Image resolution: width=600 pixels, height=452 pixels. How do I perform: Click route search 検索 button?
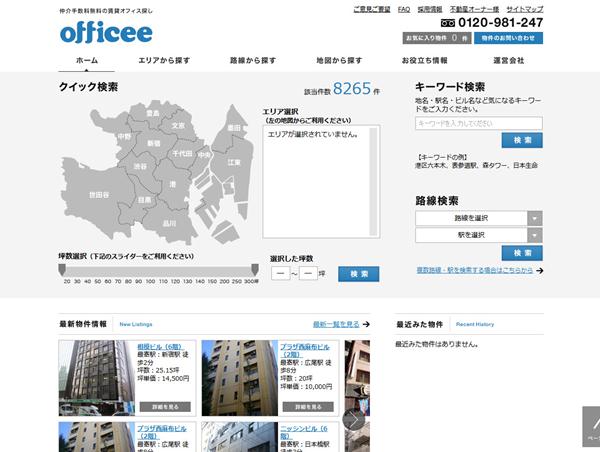pos(522,253)
